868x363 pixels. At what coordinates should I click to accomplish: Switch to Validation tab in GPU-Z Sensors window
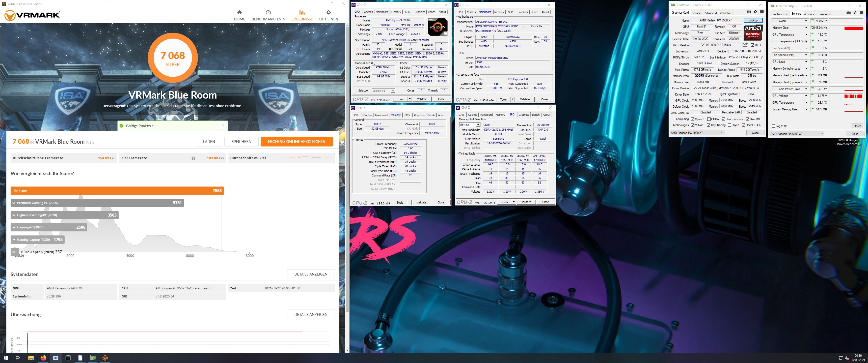click(825, 14)
